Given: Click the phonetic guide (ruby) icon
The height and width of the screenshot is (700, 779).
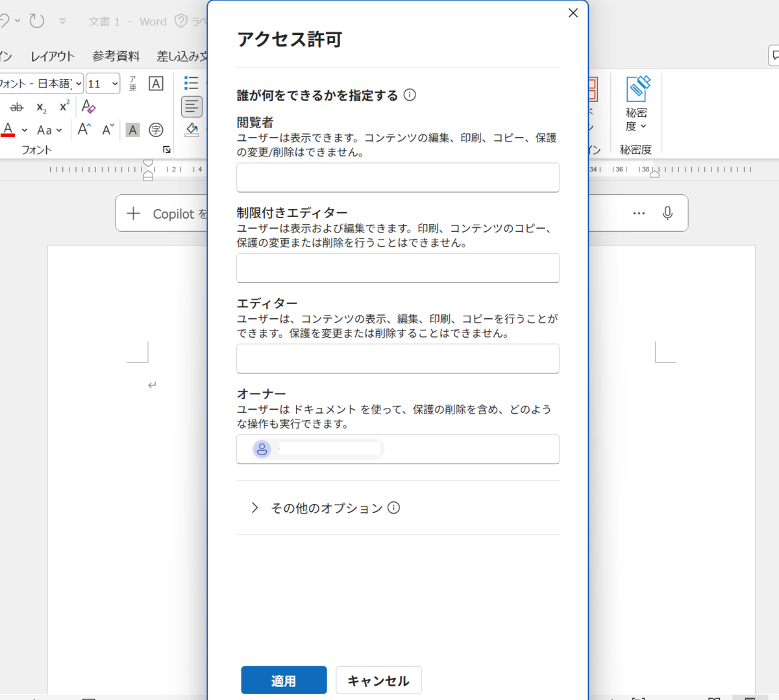Looking at the screenshot, I should [x=133, y=83].
